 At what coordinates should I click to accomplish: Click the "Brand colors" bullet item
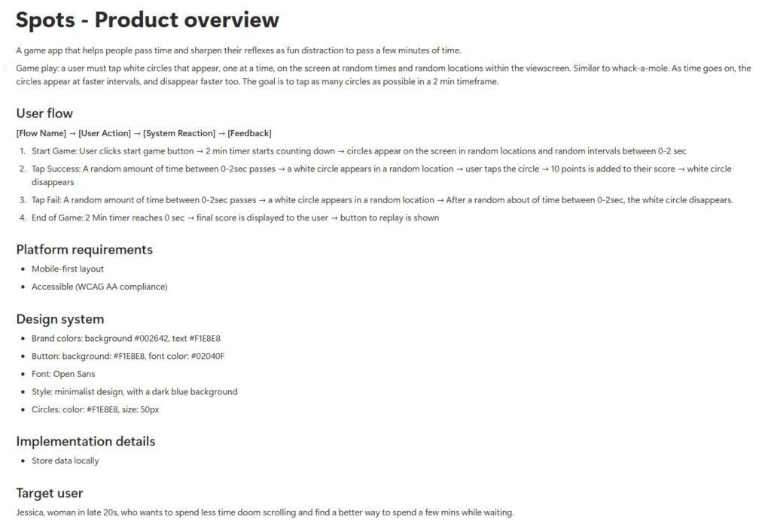(x=126, y=339)
